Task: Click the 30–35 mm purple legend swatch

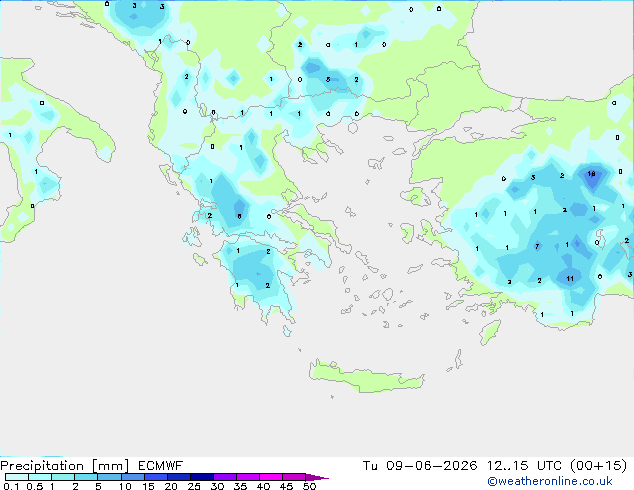Action: pyautogui.click(x=225, y=477)
